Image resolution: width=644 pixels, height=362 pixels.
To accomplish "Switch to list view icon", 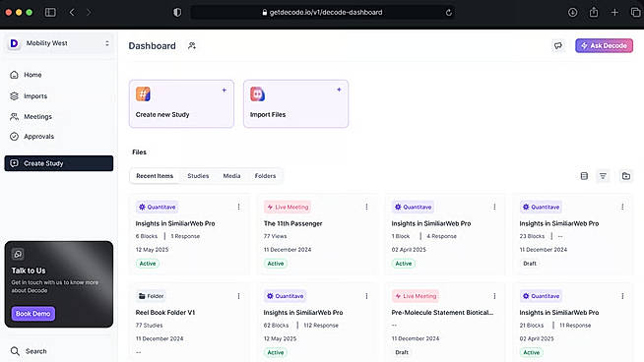I will (584, 176).
